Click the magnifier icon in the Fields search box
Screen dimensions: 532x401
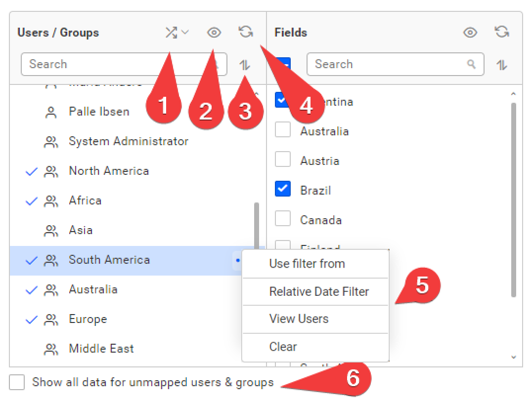[x=471, y=64]
